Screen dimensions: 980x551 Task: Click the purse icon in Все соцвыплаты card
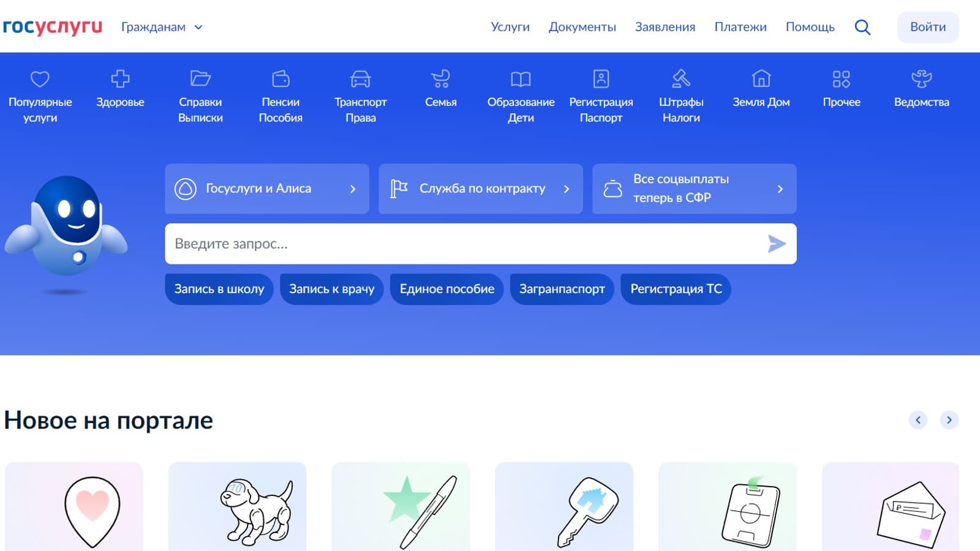tap(612, 189)
